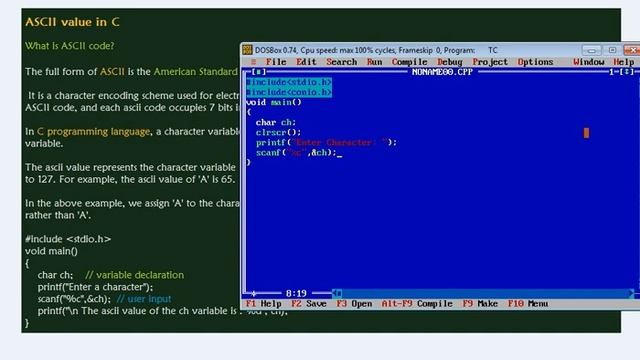Click the horizontal scrollbar right arrow
This screenshot has width=640, height=360.
[631, 293]
